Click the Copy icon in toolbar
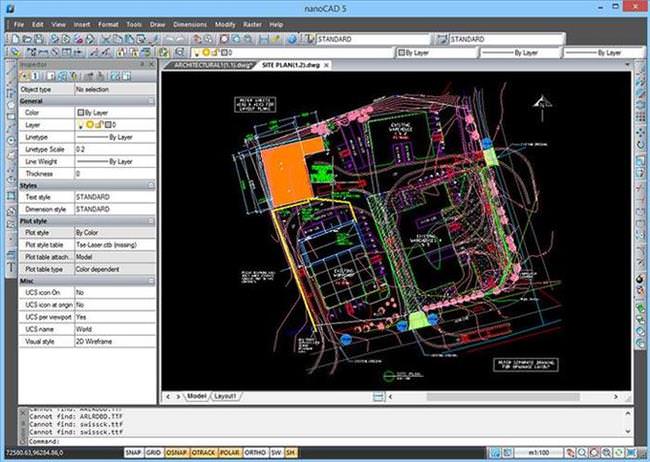650x462 pixels. 117,39
